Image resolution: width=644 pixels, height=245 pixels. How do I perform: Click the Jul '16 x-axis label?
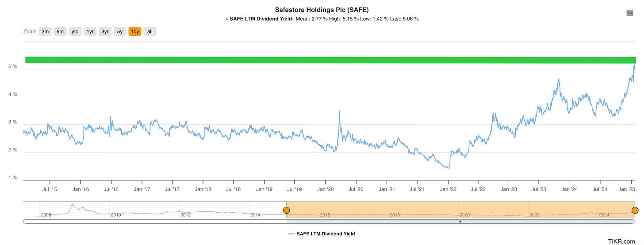click(111, 189)
